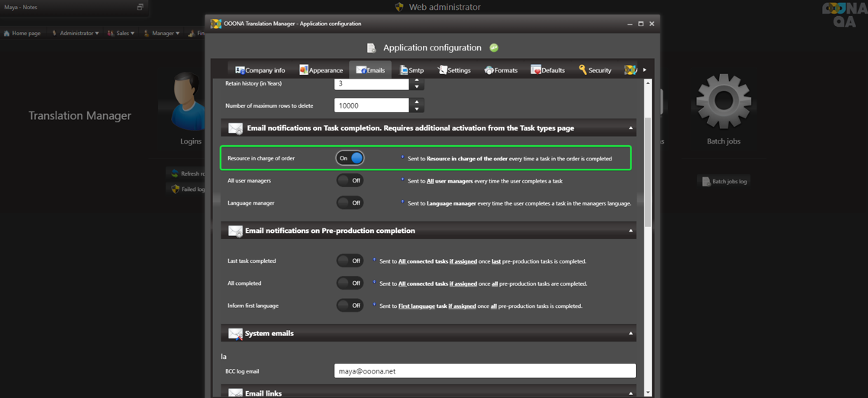Increase the Retain history years value
This screenshot has width=868, height=398.
[417, 80]
